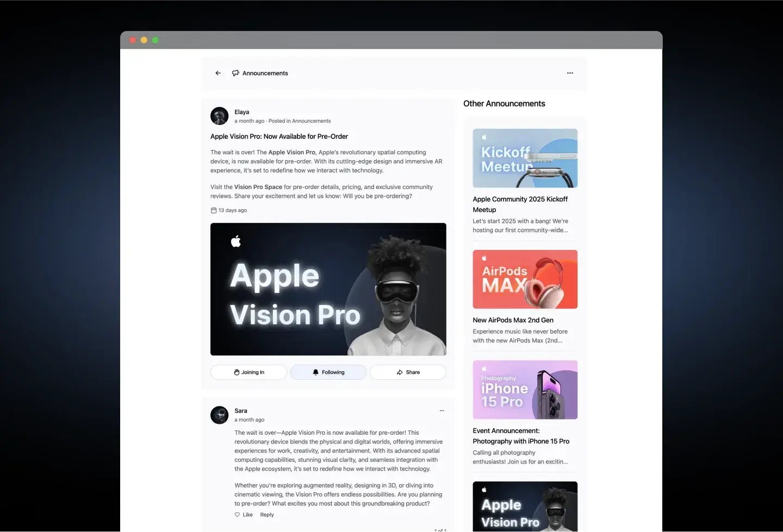Viewport: 783px width, 532px height.
Task: Toggle the Joining In button
Action: [248, 372]
